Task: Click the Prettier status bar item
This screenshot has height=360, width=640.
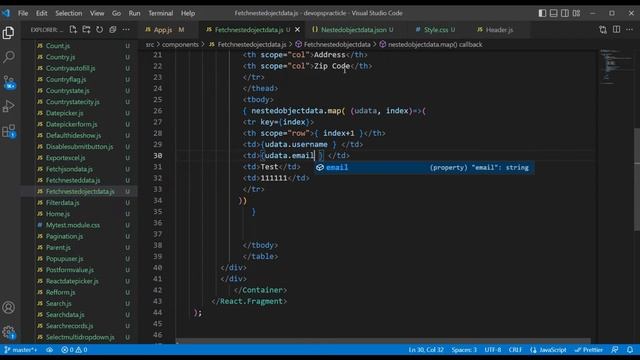Action: pos(589,350)
